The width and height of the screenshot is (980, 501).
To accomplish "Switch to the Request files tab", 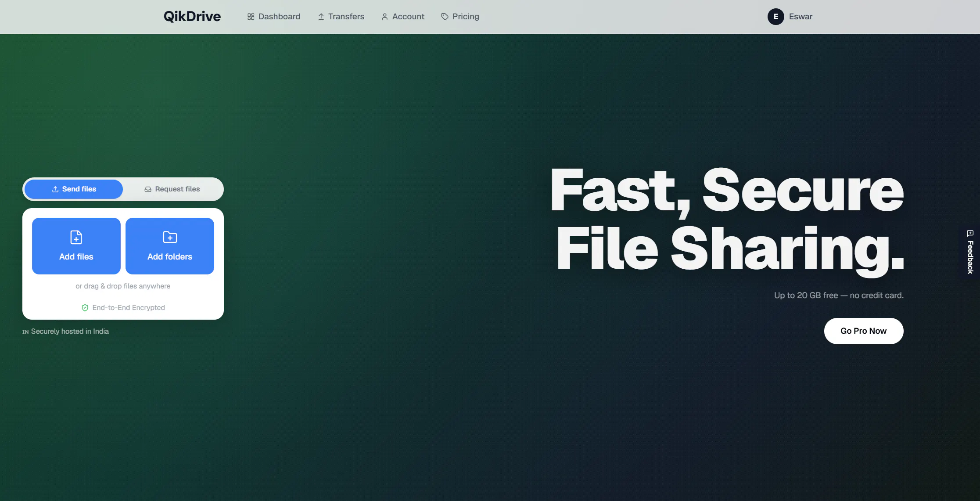I will pos(172,189).
